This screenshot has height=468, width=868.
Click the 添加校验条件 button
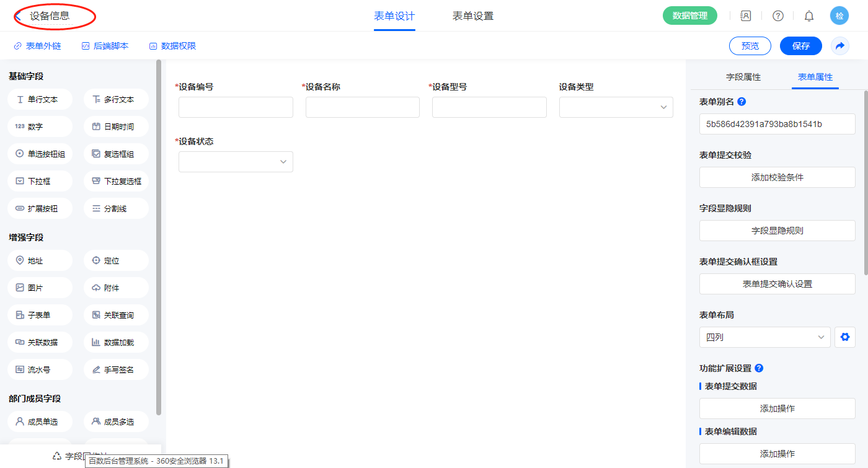click(x=777, y=177)
